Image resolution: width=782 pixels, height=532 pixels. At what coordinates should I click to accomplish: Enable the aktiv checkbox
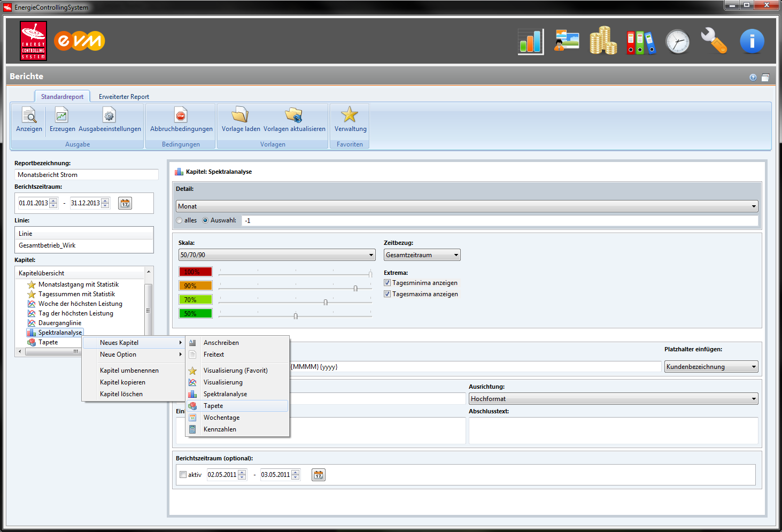183,475
